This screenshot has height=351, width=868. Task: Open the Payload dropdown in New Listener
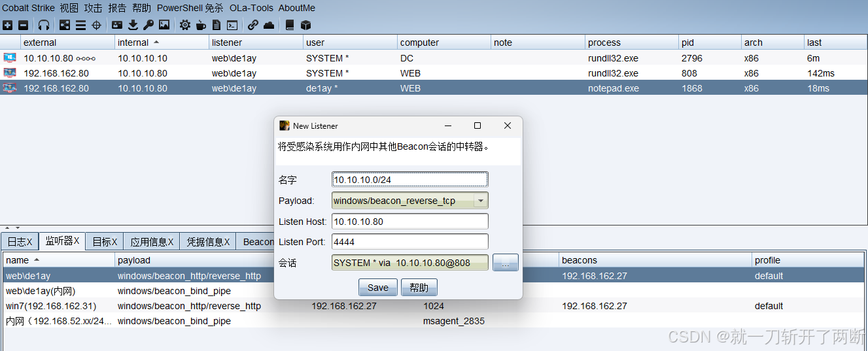coord(481,200)
